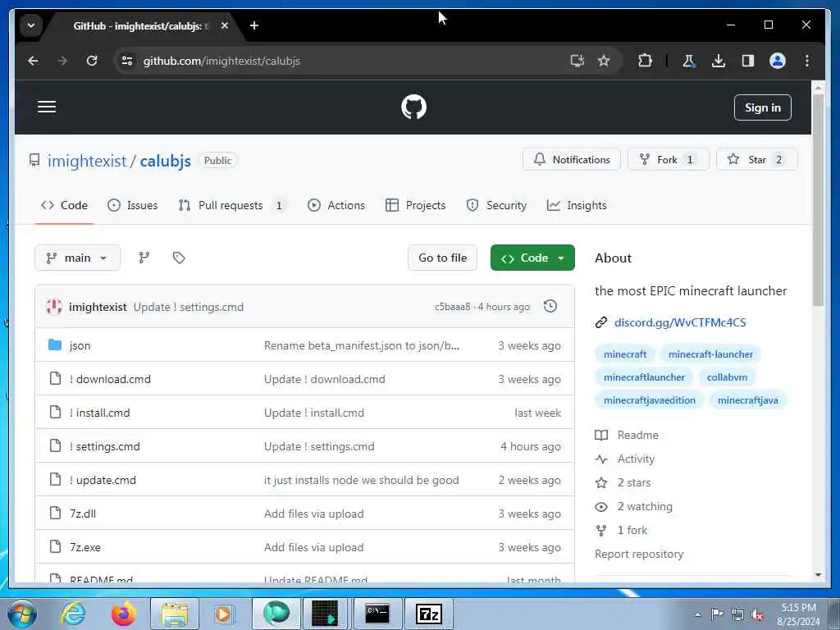The height and width of the screenshot is (630, 840).
Task: Go back using browser back arrow
Action: pyautogui.click(x=33, y=61)
